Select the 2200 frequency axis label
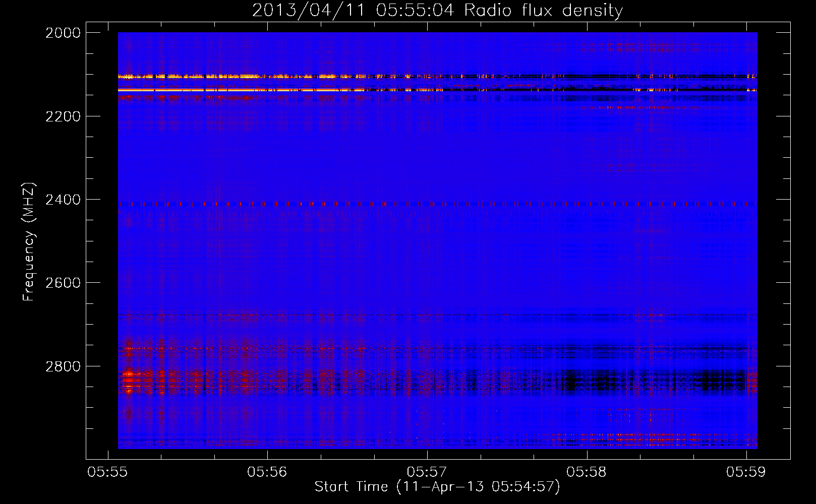 click(63, 116)
